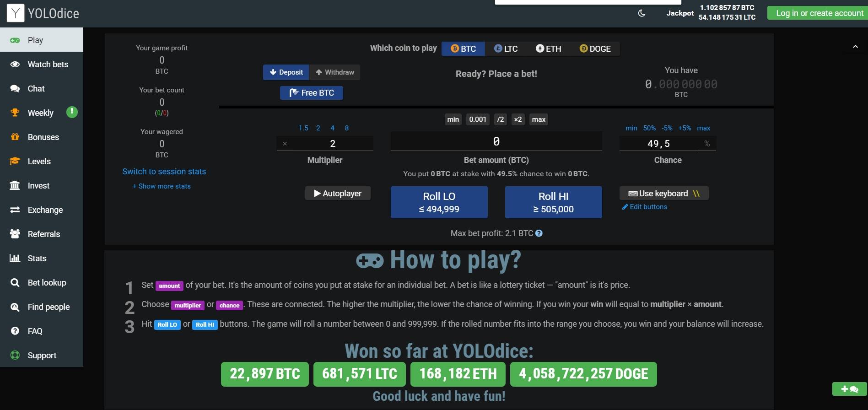Image resolution: width=868 pixels, height=410 pixels.
Task: Click the 168,182 ETH won badge
Action: pyautogui.click(x=458, y=374)
